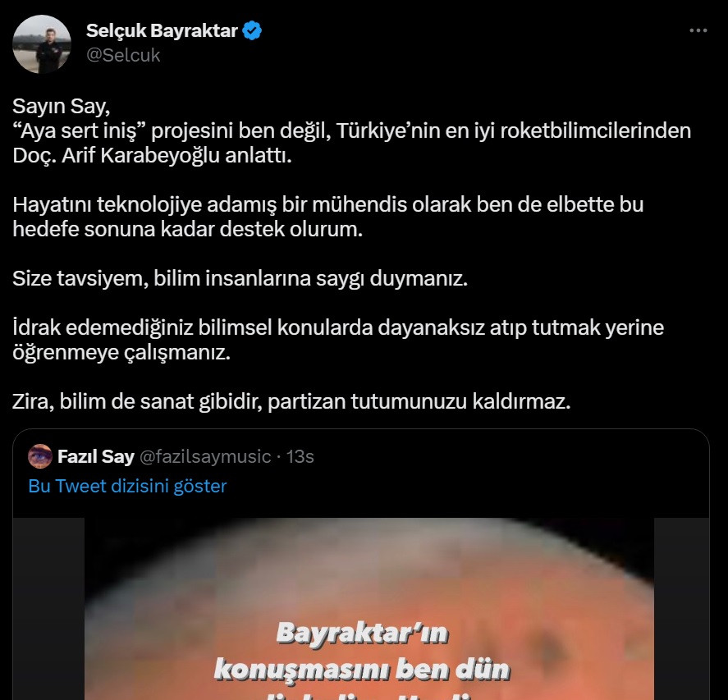Click the Selçuk Bayraktar display name
Viewport: 728px width, 700px height.
[x=162, y=30]
